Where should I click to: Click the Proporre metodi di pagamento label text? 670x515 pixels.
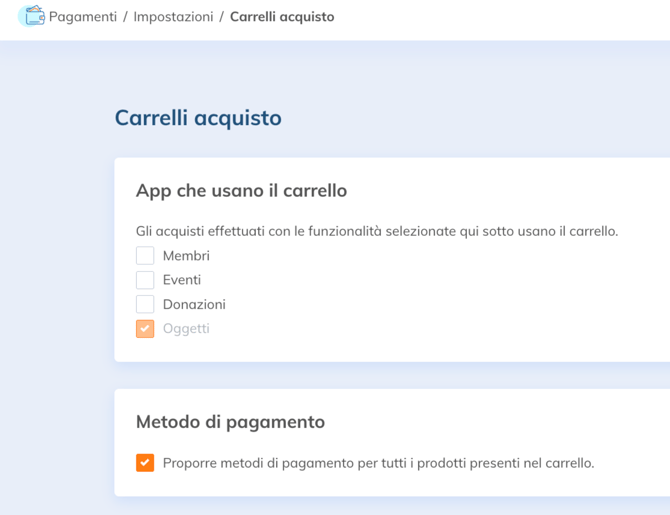point(378,463)
